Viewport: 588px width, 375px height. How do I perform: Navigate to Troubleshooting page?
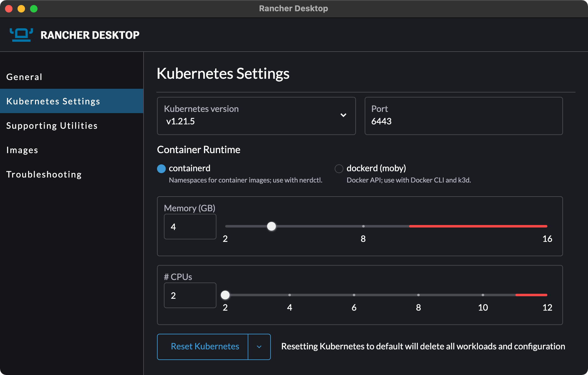pos(44,174)
